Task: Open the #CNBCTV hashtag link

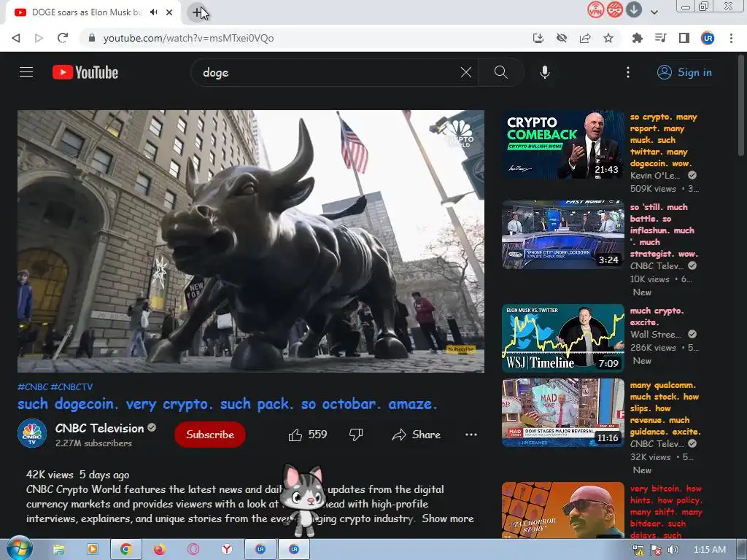Action: (x=71, y=386)
